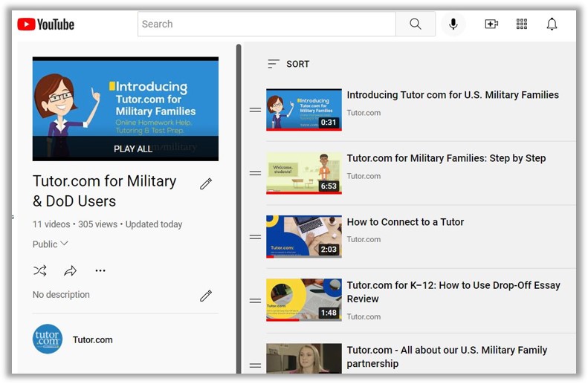Open the SORT menu
The height and width of the screenshot is (384, 588).
click(x=288, y=64)
